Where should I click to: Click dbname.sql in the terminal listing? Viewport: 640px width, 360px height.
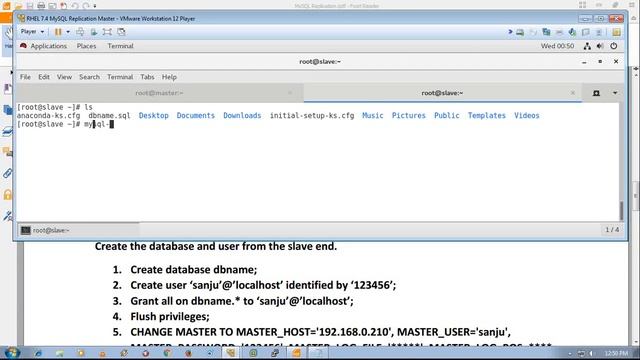(x=109, y=116)
